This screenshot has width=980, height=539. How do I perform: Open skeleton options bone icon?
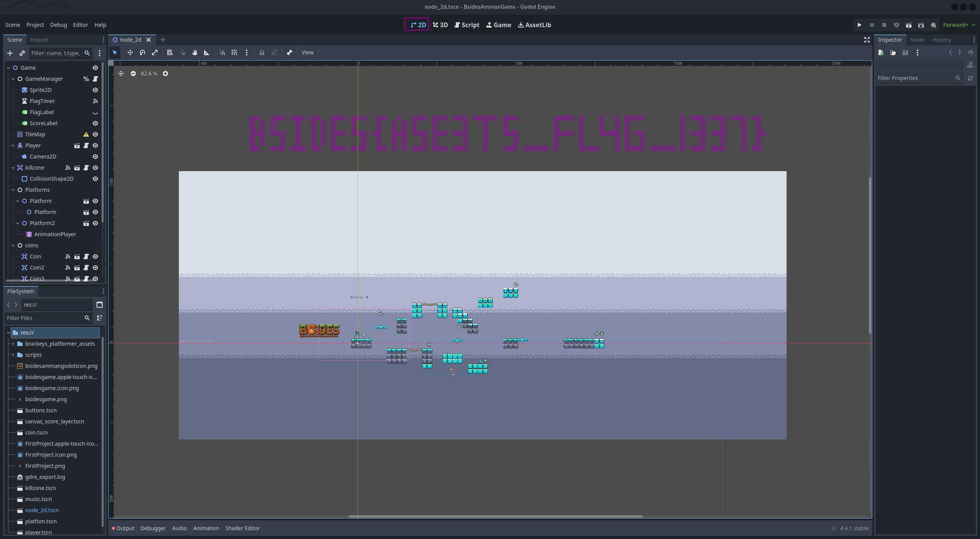point(290,52)
